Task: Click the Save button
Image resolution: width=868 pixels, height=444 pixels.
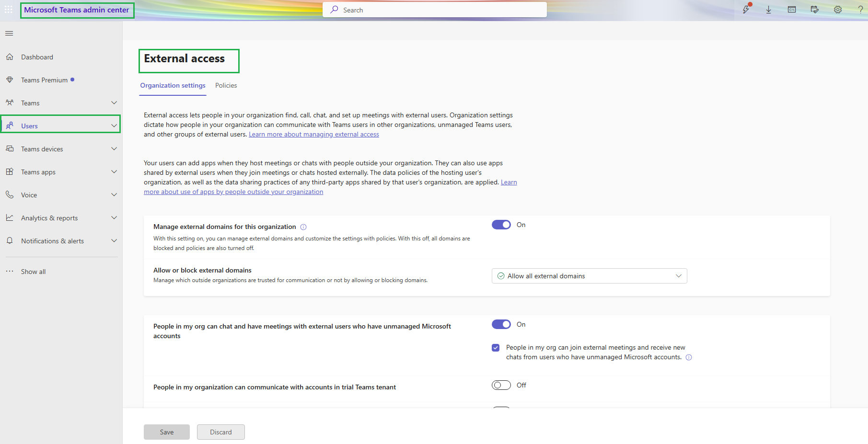Action: pyautogui.click(x=167, y=432)
